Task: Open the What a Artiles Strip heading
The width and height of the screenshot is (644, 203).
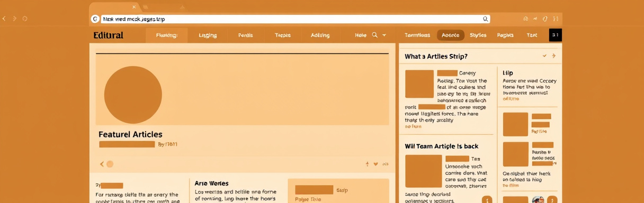Action: click(436, 56)
